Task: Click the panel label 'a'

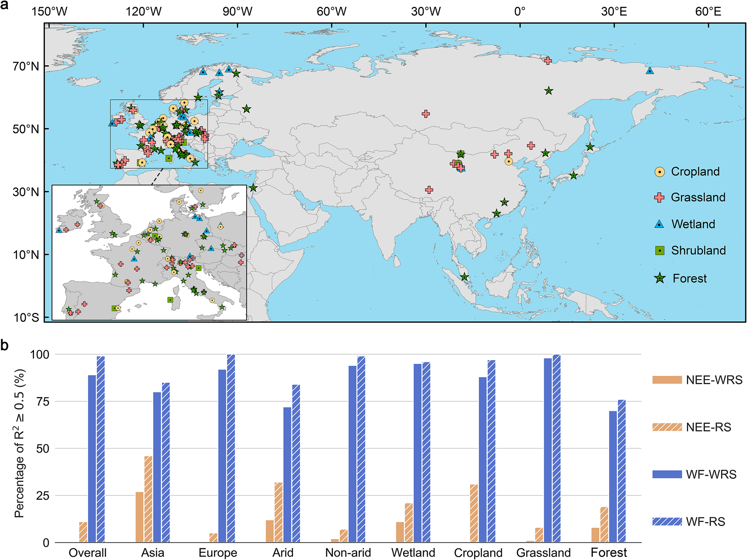Action: [x=4, y=6]
